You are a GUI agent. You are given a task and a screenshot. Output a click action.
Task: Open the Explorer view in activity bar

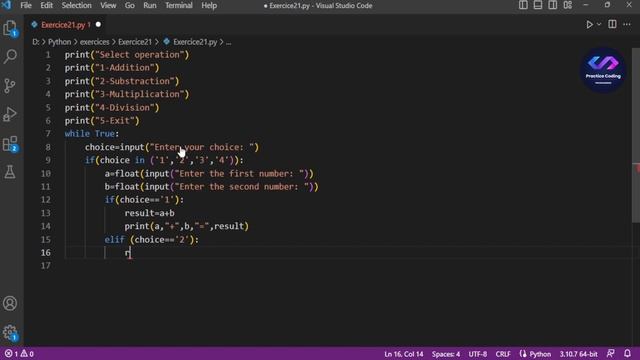pyautogui.click(x=10, y=29)
